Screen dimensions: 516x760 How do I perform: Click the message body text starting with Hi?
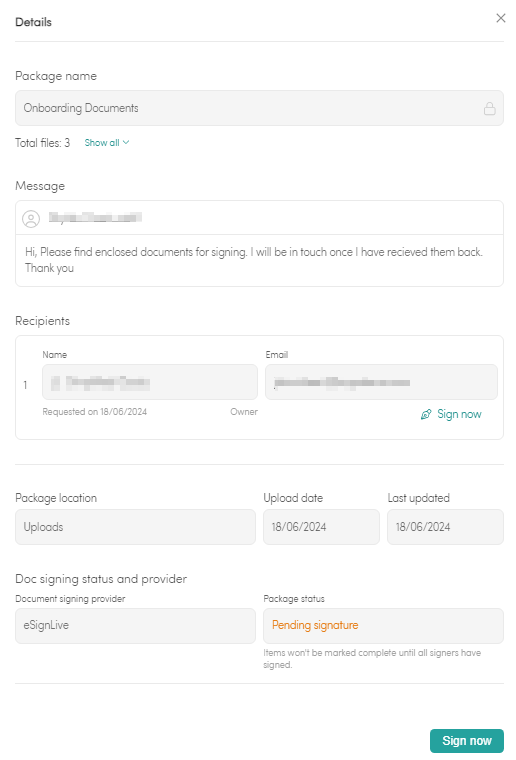point(254,260)
